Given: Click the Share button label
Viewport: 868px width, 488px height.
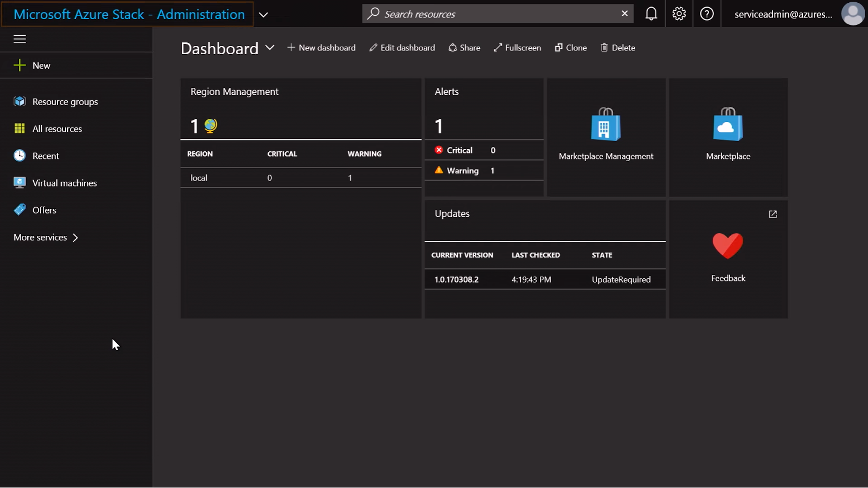Looking at the screenshot, I should click(470, 48).
